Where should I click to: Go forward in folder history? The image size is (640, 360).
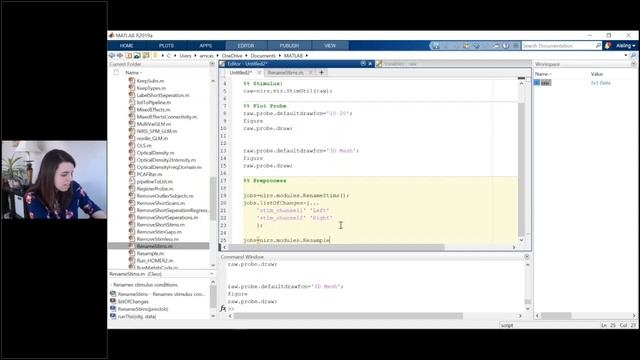[120, 56]
